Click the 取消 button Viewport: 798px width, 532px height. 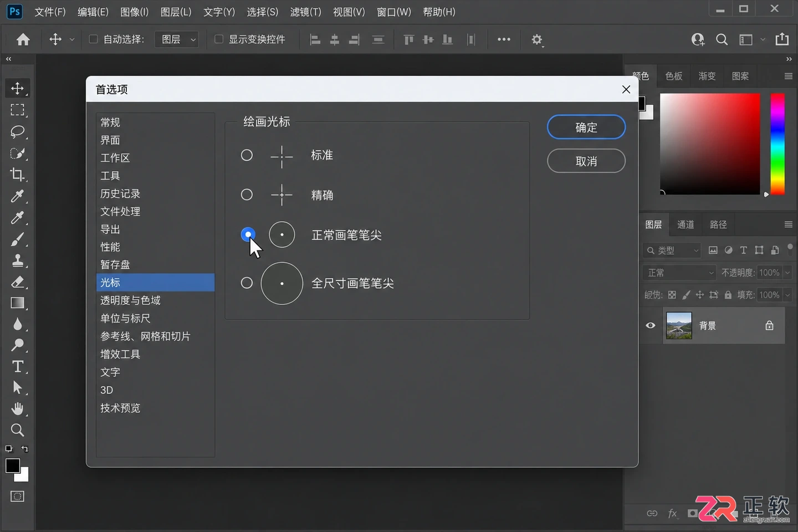[x=586, y=161]
